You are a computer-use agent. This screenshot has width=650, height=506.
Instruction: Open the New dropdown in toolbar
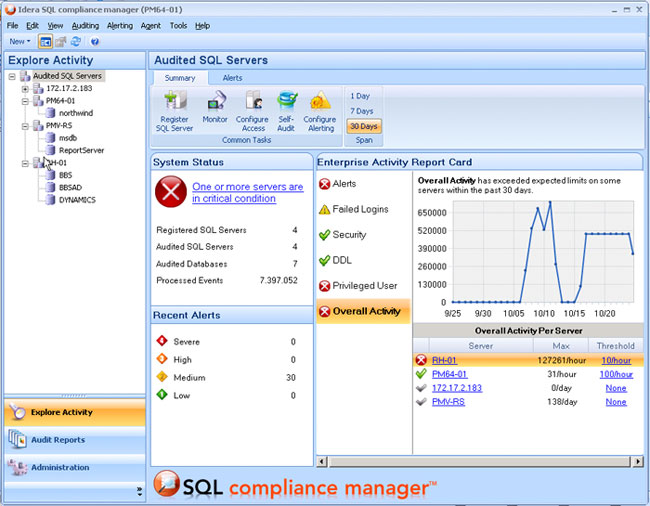click(x=20, y=41)
